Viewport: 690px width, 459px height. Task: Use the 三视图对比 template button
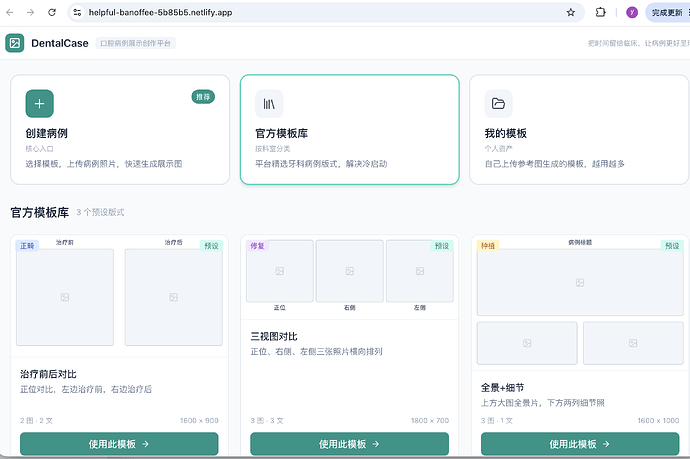coord(349,444)
